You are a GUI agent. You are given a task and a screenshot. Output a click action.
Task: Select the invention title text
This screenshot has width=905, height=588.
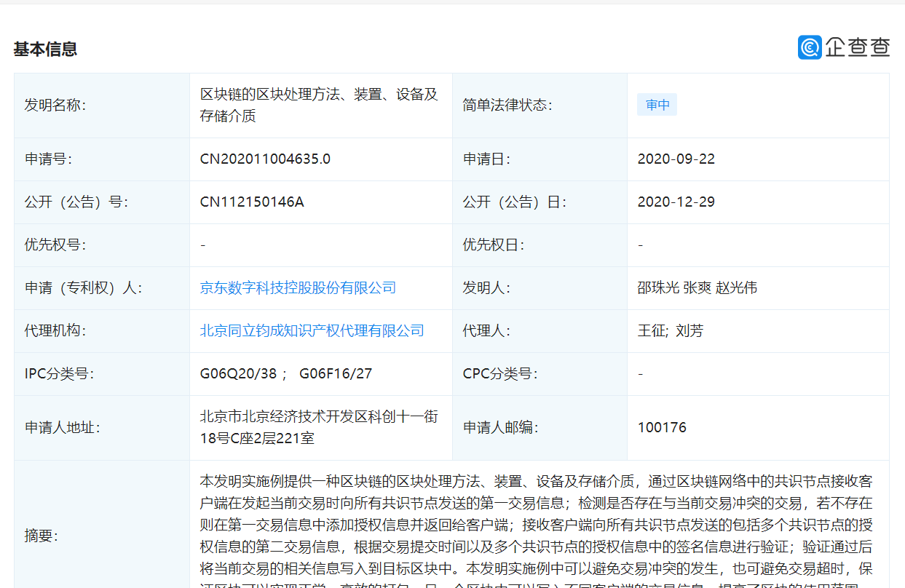319,105
